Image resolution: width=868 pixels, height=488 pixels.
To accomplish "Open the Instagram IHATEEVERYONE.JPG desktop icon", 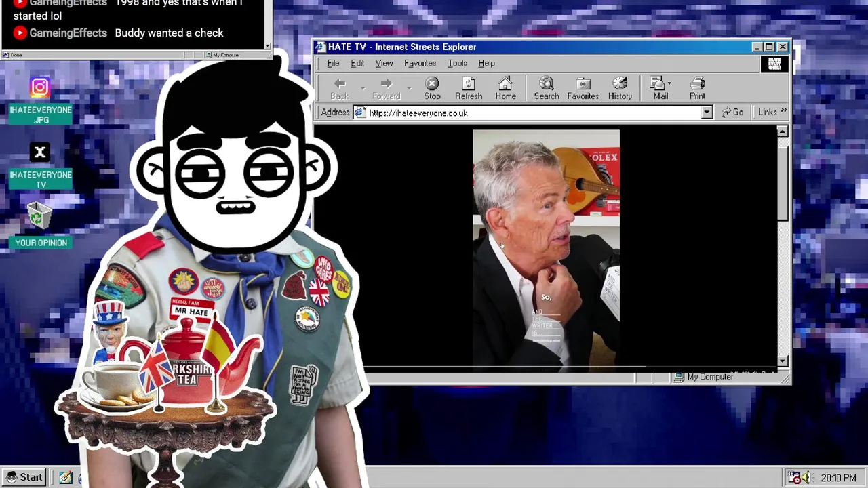I will pos(40,100).
